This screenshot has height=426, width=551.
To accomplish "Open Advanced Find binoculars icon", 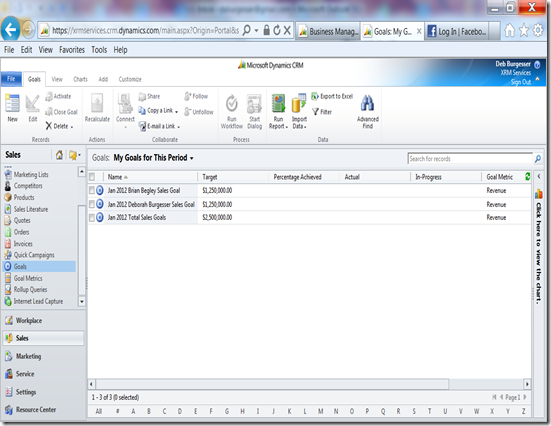I will [367, 103].
